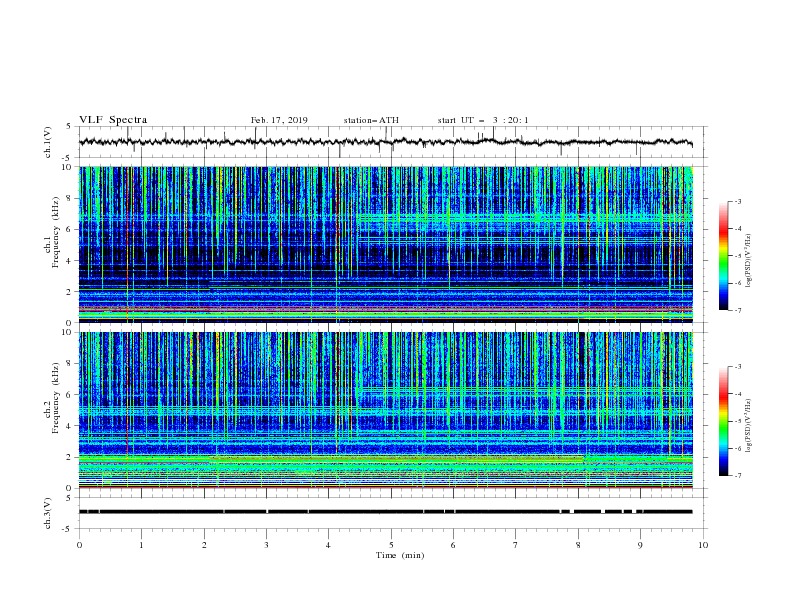Click time tick label '0' on x-axis

[x=79, y=545]
